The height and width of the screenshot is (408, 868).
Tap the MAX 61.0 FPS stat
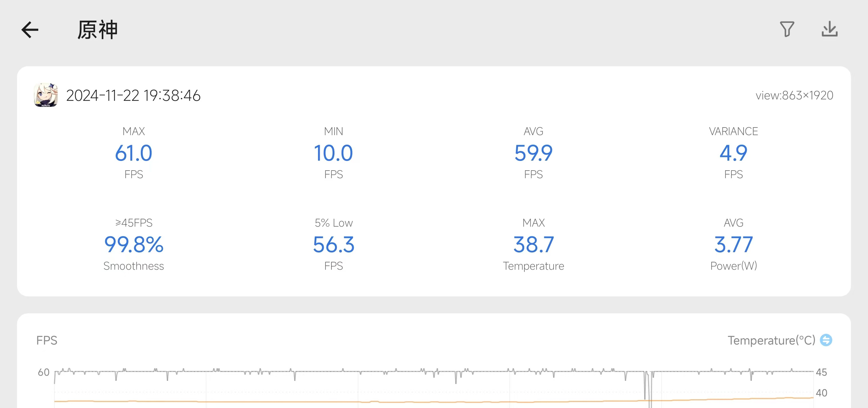click(x=134, y=153)
